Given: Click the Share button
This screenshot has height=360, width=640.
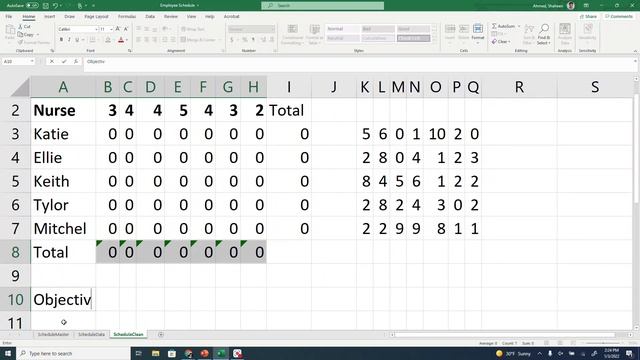Looking at the screenshot, I should 589,17.
